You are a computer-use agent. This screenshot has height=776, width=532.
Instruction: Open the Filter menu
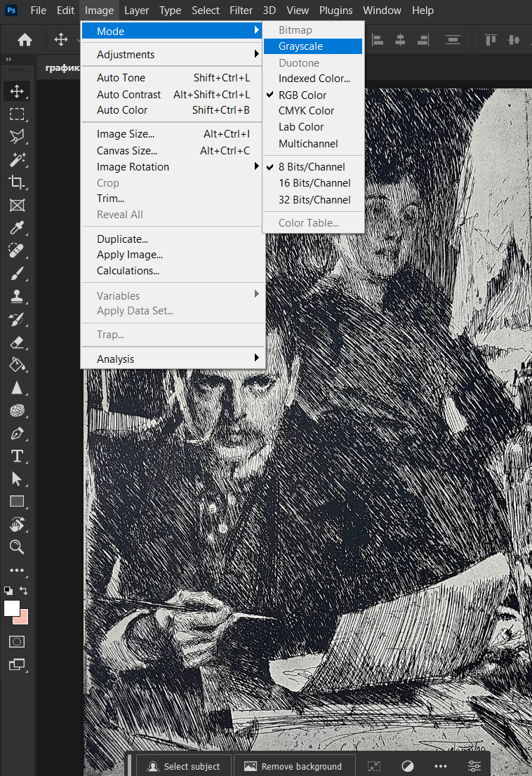point(241,11)
